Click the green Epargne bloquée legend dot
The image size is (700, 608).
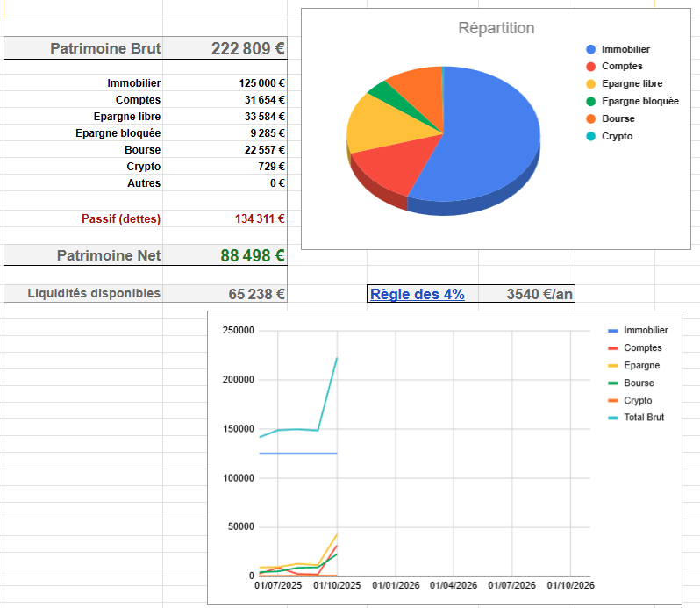[590, 101]
